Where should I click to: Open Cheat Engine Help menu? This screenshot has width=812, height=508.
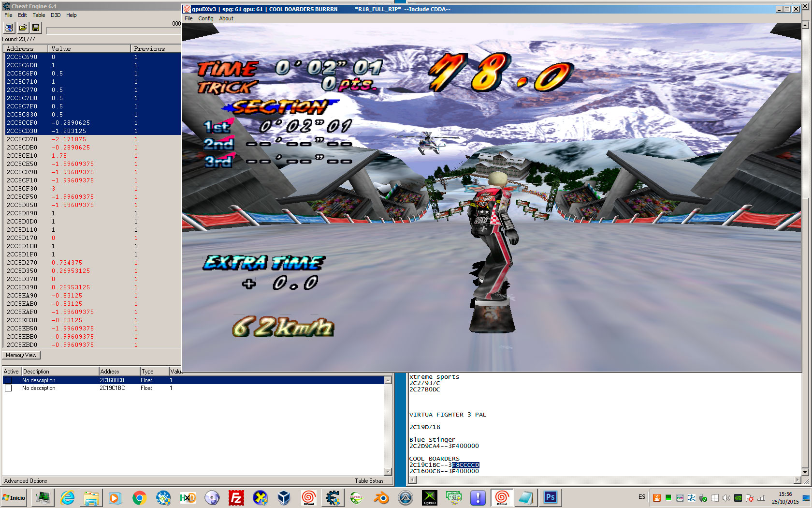72,15
